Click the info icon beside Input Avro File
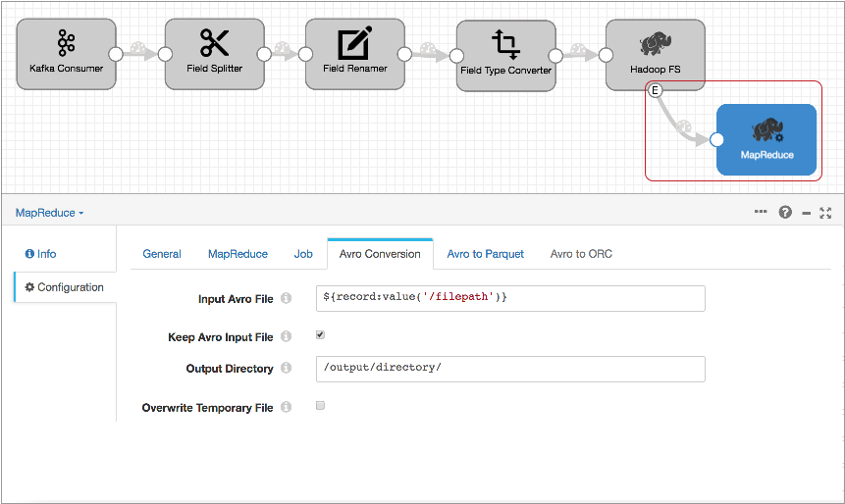 [x=286, y=298]
